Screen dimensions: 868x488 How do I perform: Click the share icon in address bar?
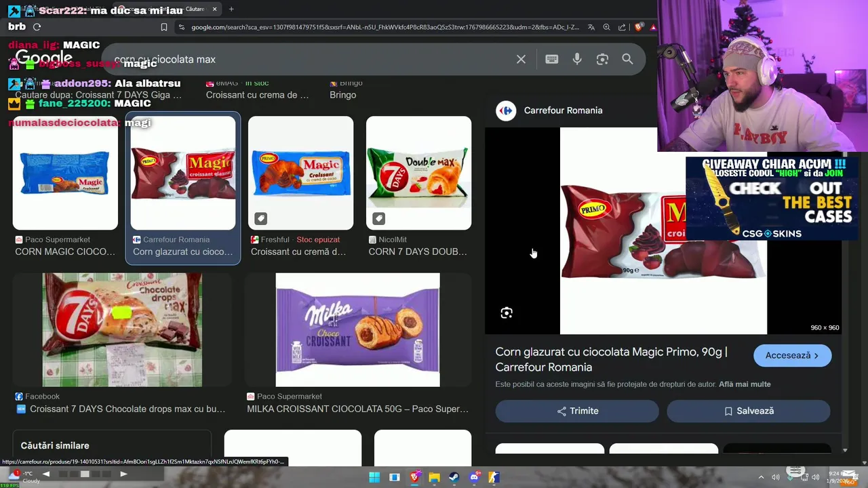pyautogui.click(x=621, y=27)
